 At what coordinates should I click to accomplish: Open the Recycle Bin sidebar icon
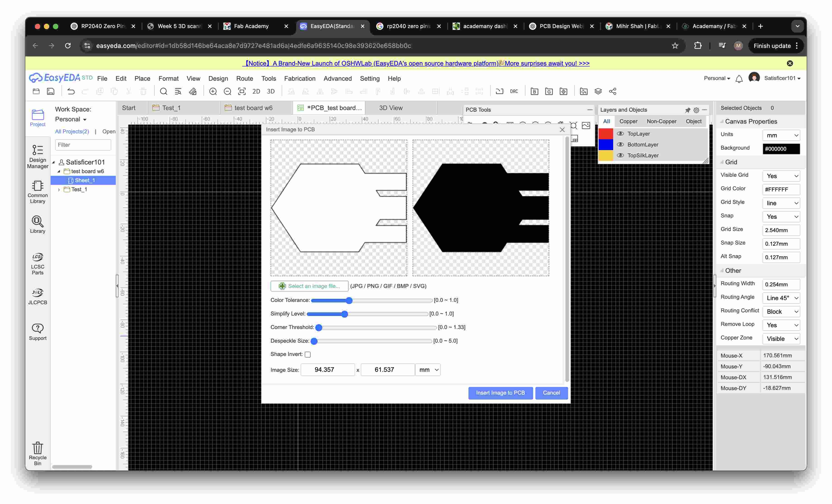[x=38, y=454]
